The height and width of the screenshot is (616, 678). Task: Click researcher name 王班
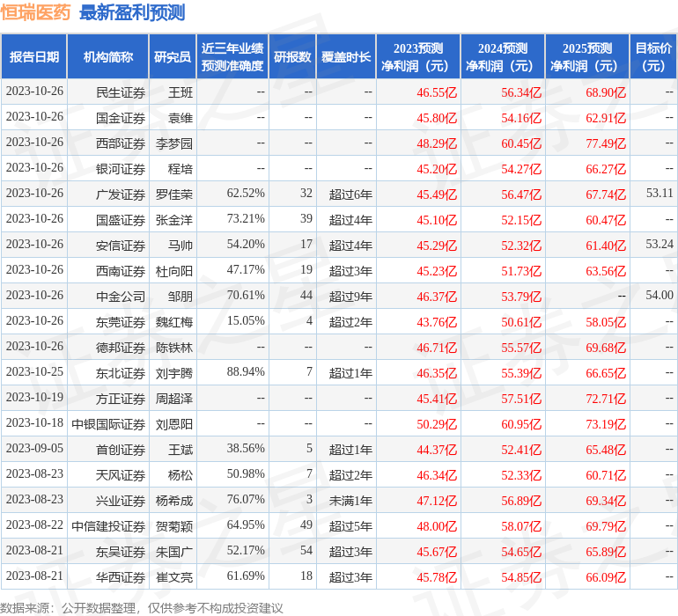pos(181,92)
